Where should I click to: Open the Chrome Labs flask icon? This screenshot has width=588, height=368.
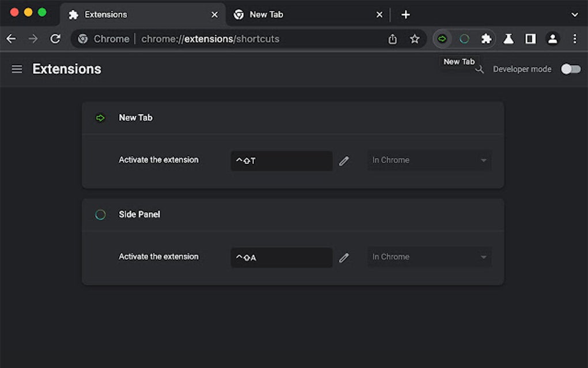508,39
